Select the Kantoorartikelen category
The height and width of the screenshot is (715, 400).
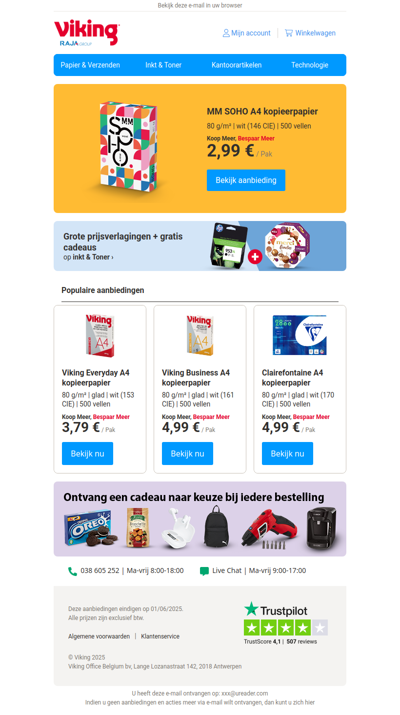[236, 65]
